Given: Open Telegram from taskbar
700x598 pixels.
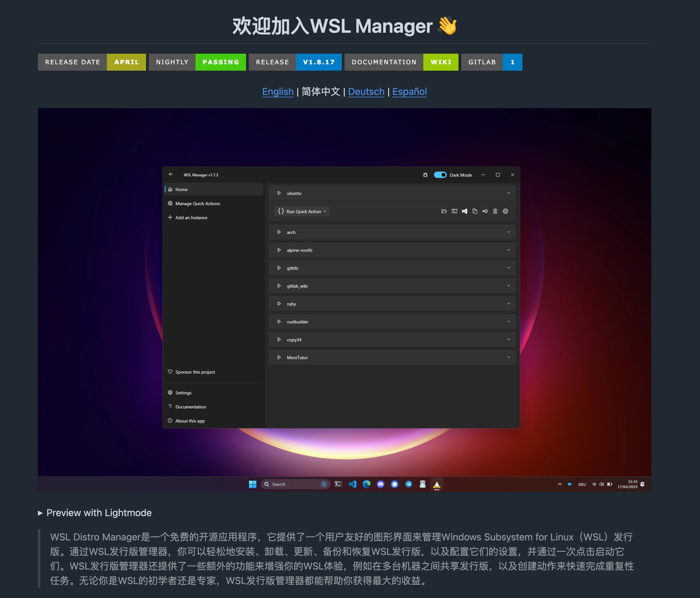Looking at the screenshot, I should 408,484.
